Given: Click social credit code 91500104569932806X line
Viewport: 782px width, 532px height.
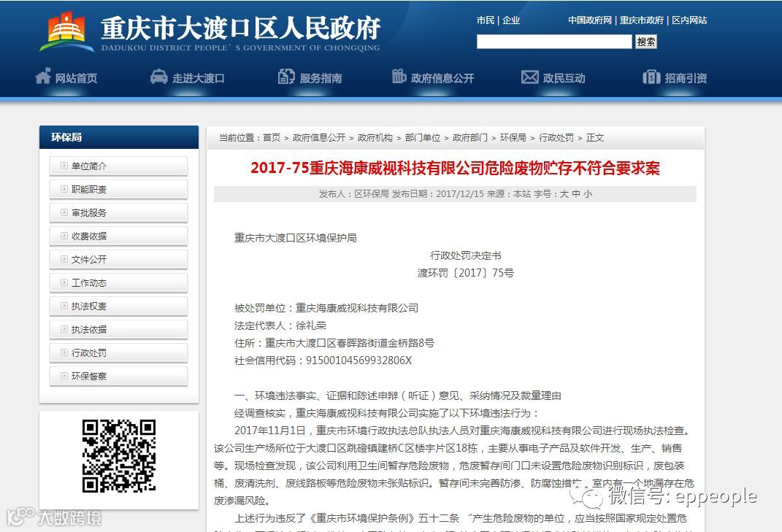Looking at the screenshot, I should click(x=323, y=361).
